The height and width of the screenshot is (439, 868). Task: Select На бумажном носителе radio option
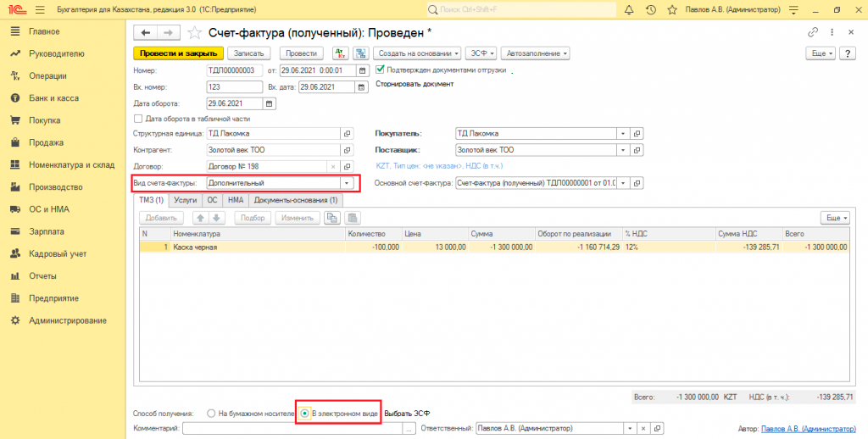coord(211,414)
